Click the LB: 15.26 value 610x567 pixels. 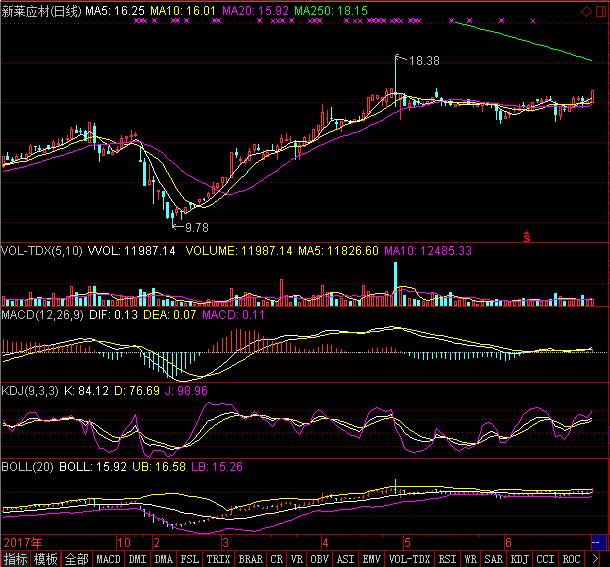(217, 467)
